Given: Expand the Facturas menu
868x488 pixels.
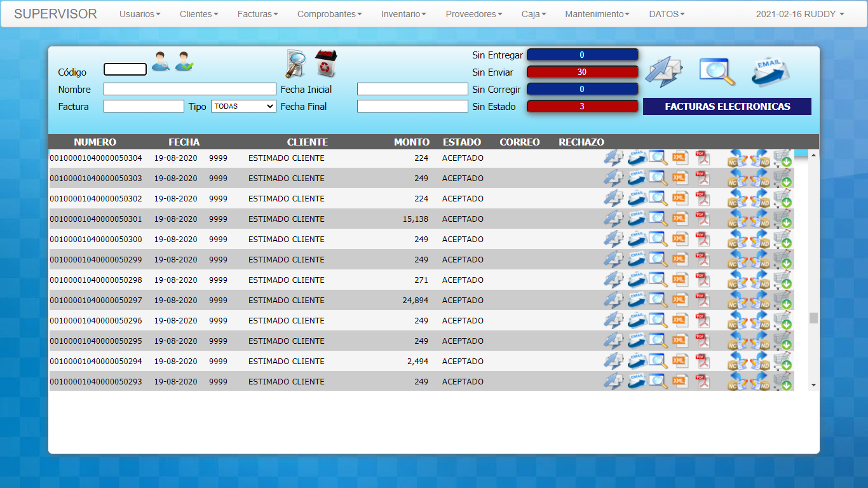Looking at the screenshot, I should 257,14.
